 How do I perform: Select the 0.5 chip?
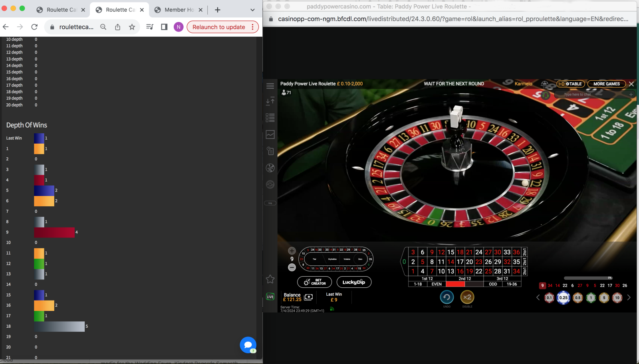[577, 298]
